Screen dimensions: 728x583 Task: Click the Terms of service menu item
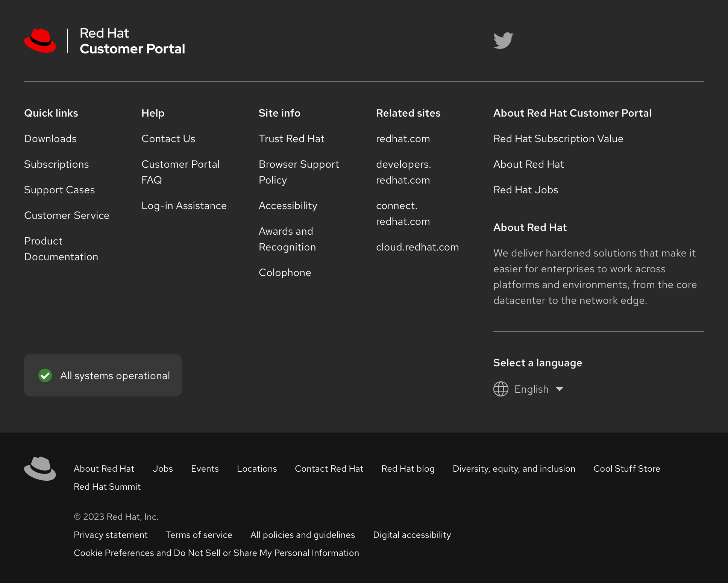pyautogui.click(x=199, y=534)
